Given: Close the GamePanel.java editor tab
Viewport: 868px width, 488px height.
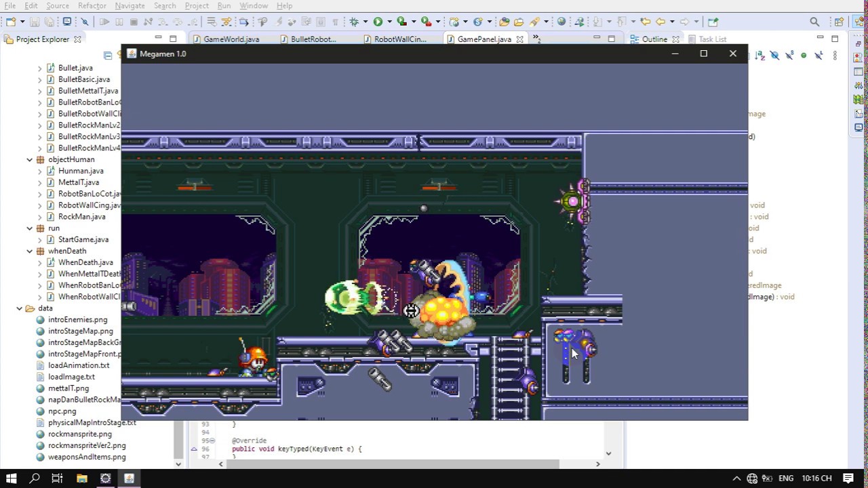Looking at the screenshot, I should pos(520,39).
